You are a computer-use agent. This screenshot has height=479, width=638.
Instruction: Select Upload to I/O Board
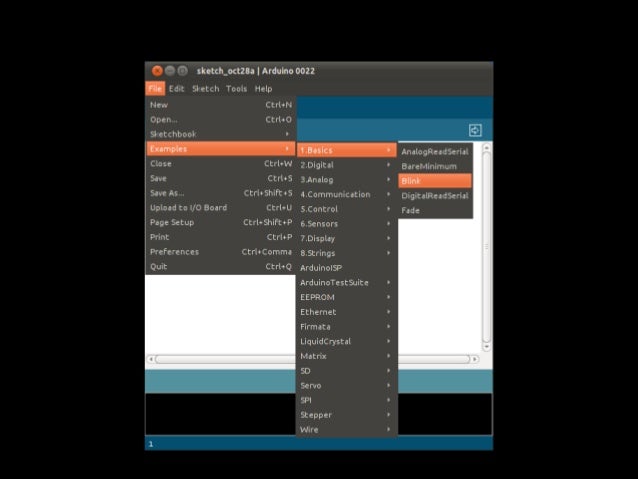[x=221, y=207]
